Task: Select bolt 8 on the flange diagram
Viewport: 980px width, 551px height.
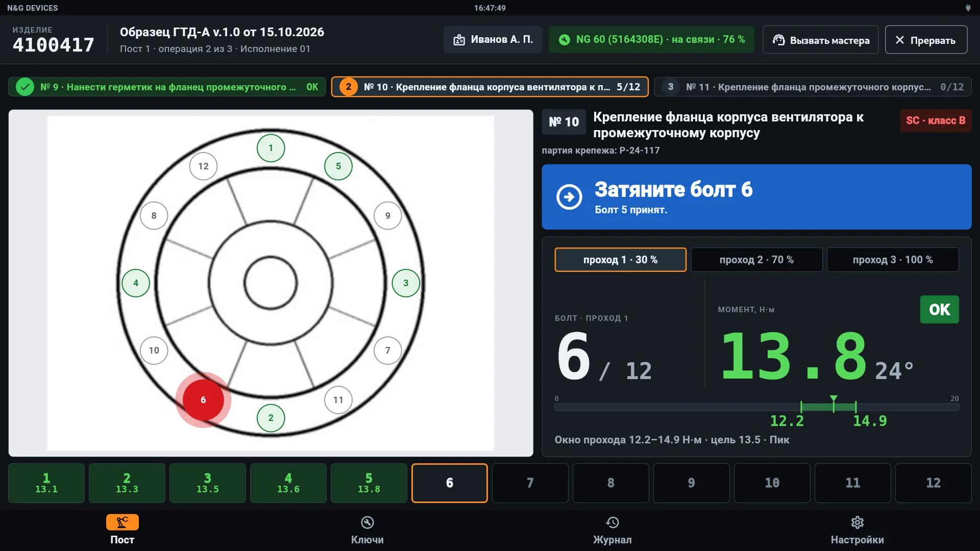Action: click(x=154, y=215)
